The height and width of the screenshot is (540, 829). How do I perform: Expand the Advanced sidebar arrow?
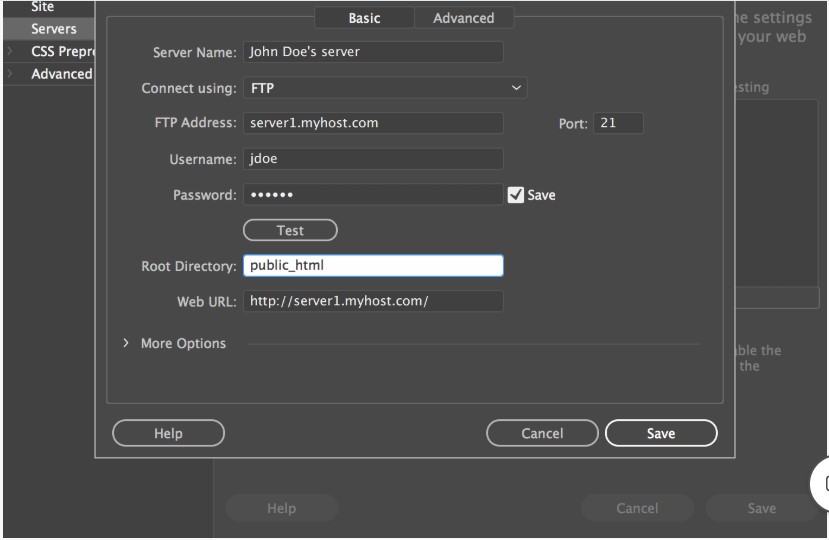(x=10, y=74)
